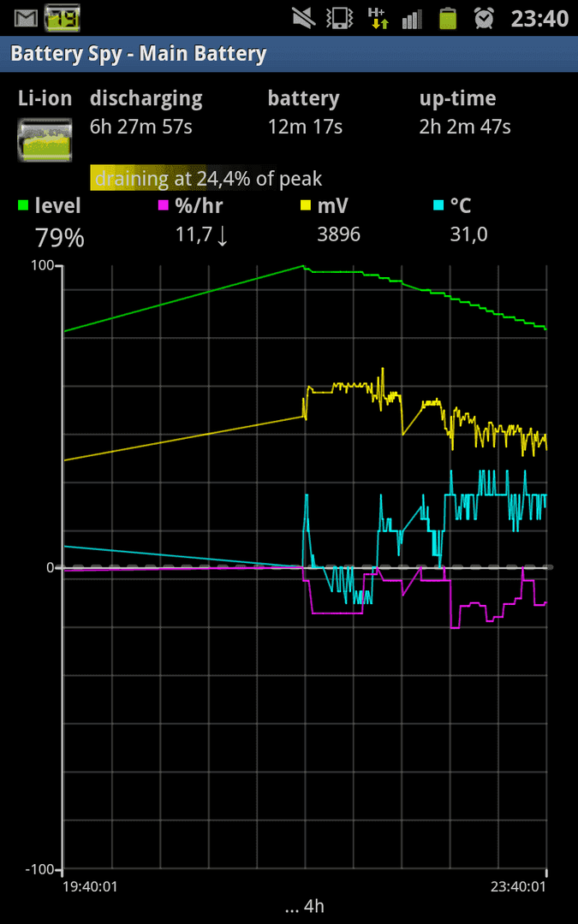The image size is (578, 924).
Task: Tap the magenta %/hr legend swatch
Action: tap(164, 205)
